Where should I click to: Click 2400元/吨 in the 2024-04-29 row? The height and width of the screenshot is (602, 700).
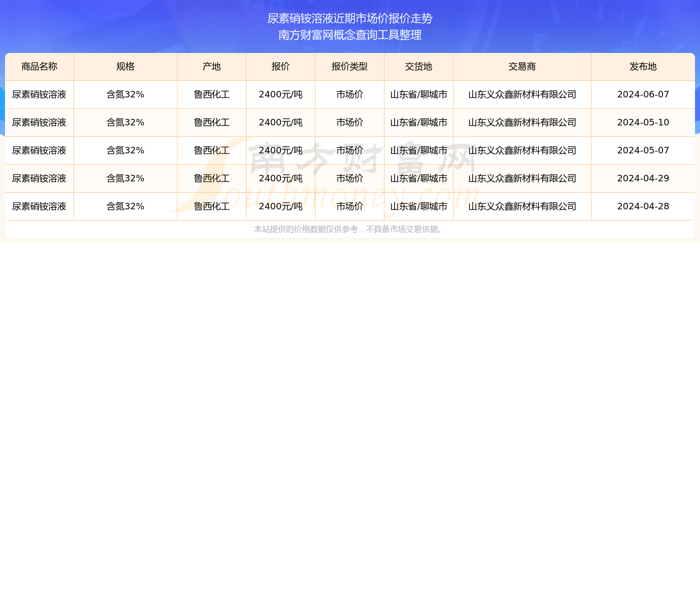point(280,178)
